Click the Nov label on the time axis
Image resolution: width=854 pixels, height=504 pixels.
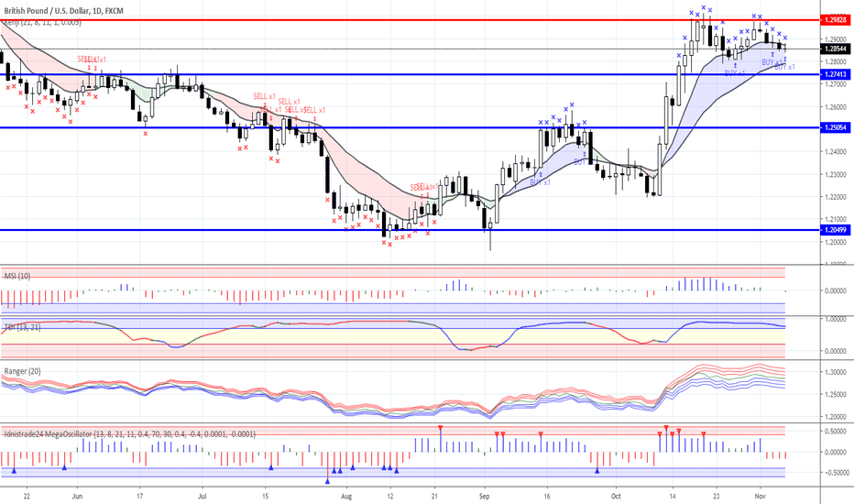pos(761,497)
